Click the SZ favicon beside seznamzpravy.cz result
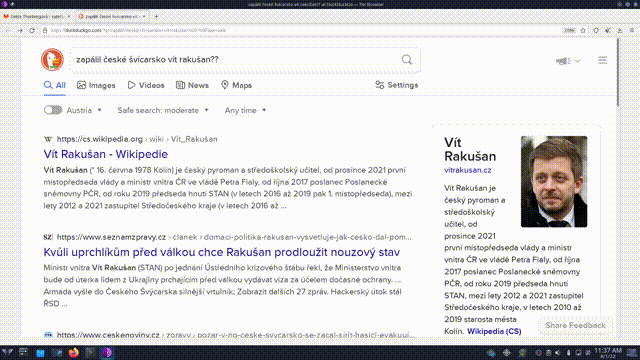This screenshot has width=640, height=360. coord(48,237)
